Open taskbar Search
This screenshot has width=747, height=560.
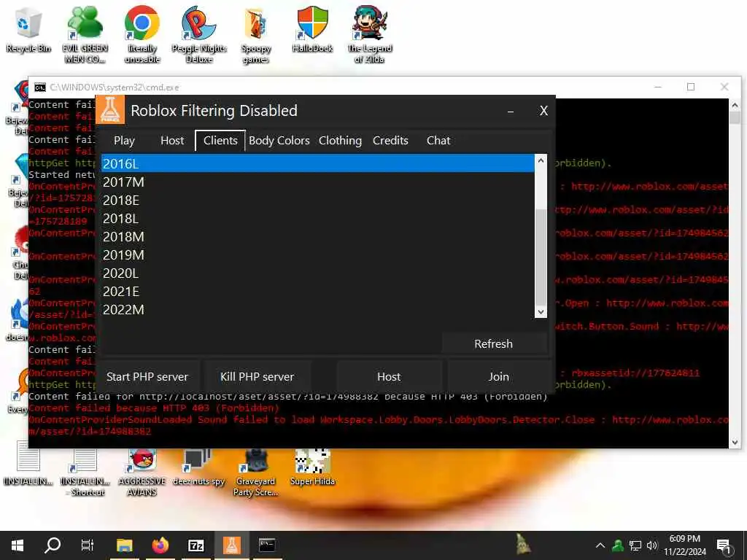click(53, 545)
